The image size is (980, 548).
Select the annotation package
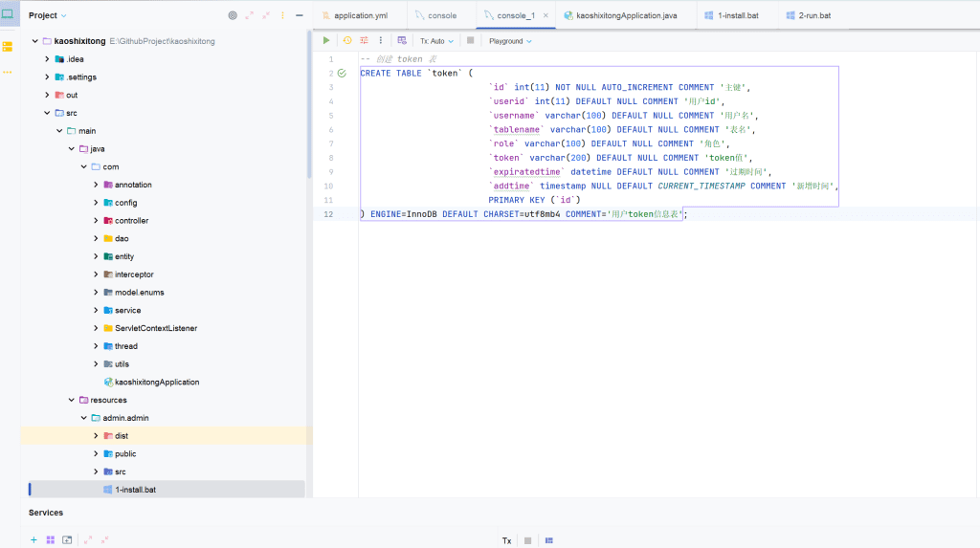pos(133,185)
